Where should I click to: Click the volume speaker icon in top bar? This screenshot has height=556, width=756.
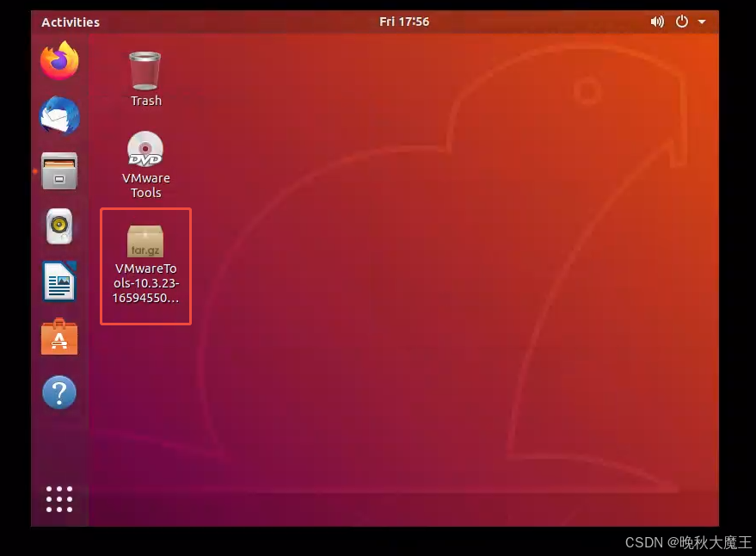click(657, 22)
